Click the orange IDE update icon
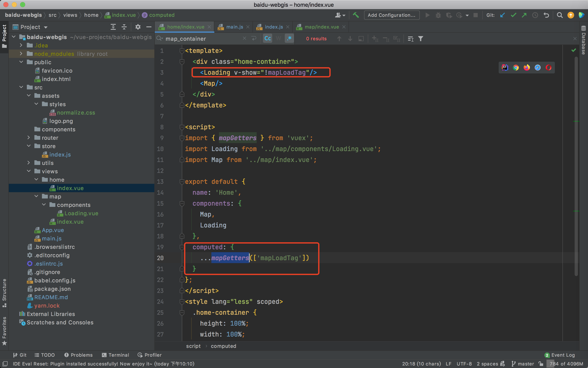 pyautogui.click(x=570, y=15)
